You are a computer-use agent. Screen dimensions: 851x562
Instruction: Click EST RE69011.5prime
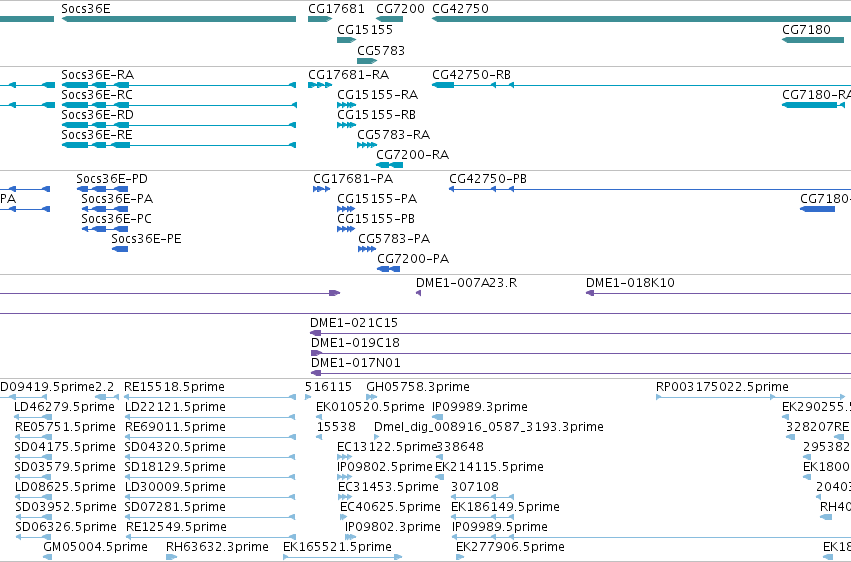pyautogui.click(x=175, y=427)
